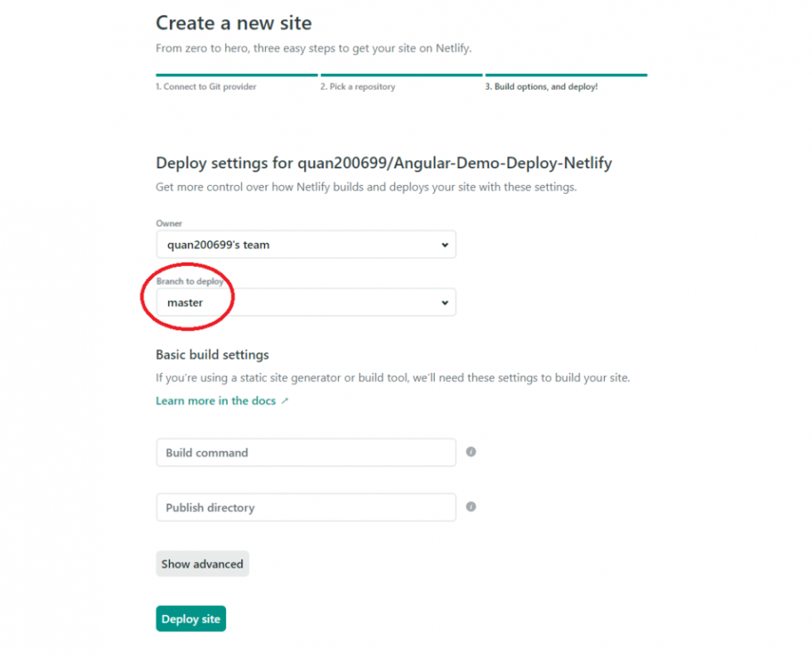This screenshot has height=654, width=812.
Task: Return to step 2 Pick a repository
Action: (x=358, y=86)
